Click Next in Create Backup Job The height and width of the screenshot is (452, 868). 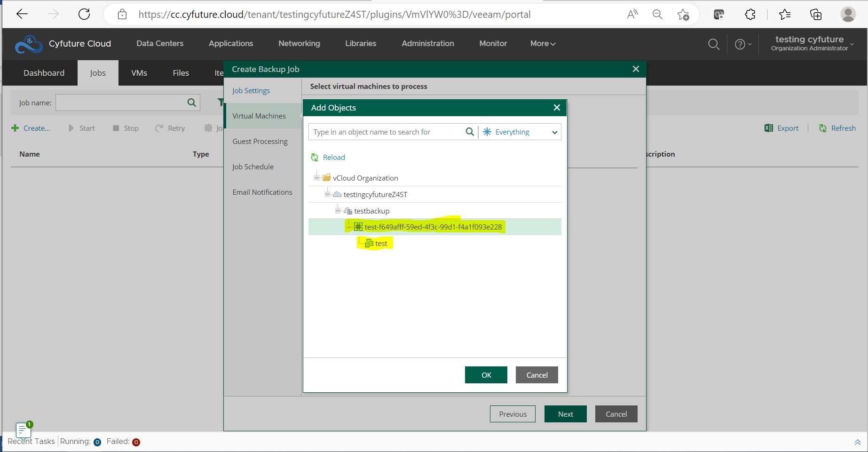[x=566, y=414]
